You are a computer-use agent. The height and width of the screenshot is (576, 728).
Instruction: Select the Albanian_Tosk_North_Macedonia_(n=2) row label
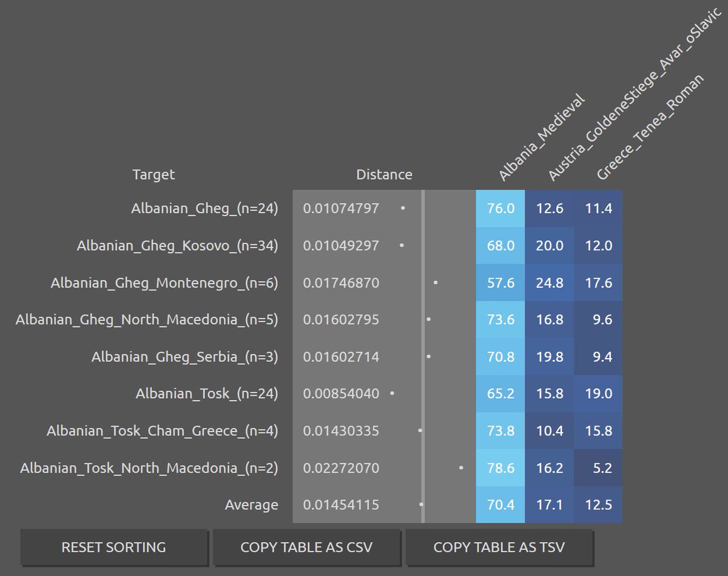149,468
